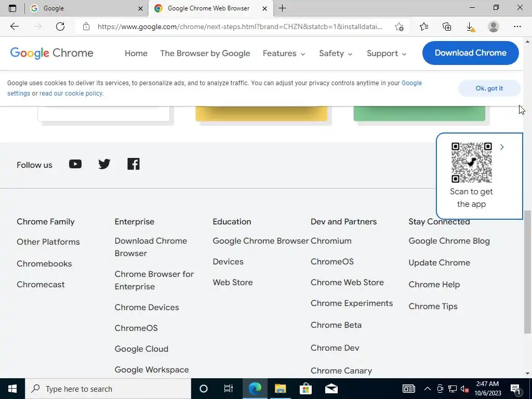Switch to the Google tab
This screenshot has height=399, width=532.
(87, 8)
